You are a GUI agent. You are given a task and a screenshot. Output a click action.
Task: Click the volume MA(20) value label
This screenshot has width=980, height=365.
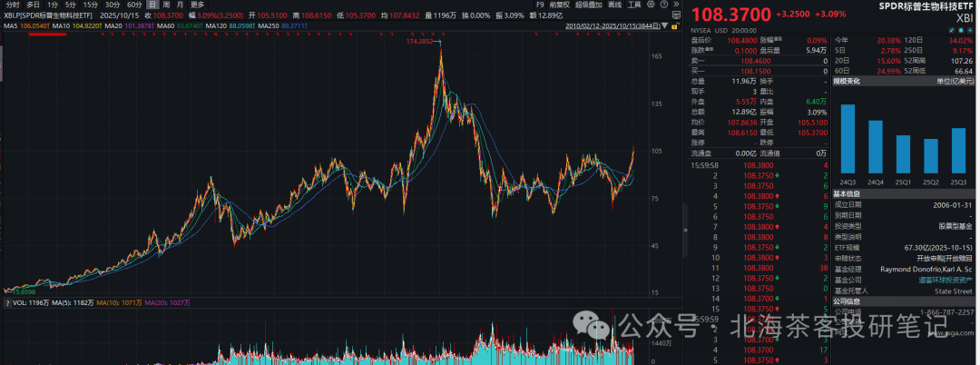(x=168, y=302)
